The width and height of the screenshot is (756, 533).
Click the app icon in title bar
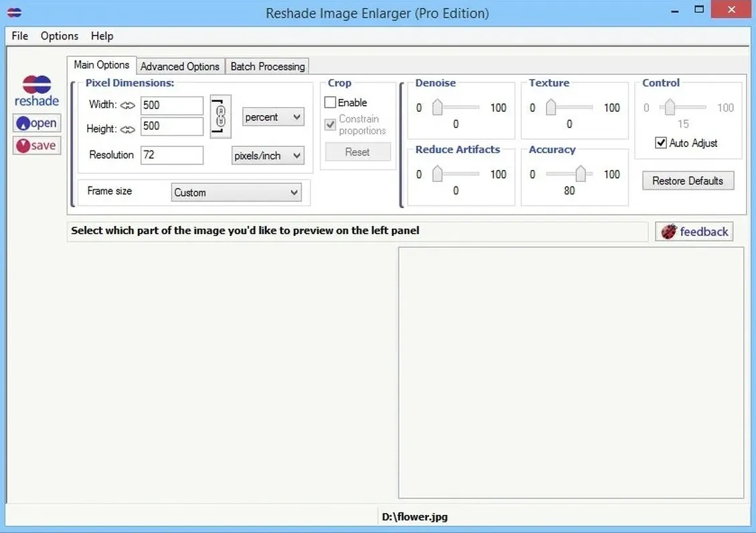[x=15, y=13]
